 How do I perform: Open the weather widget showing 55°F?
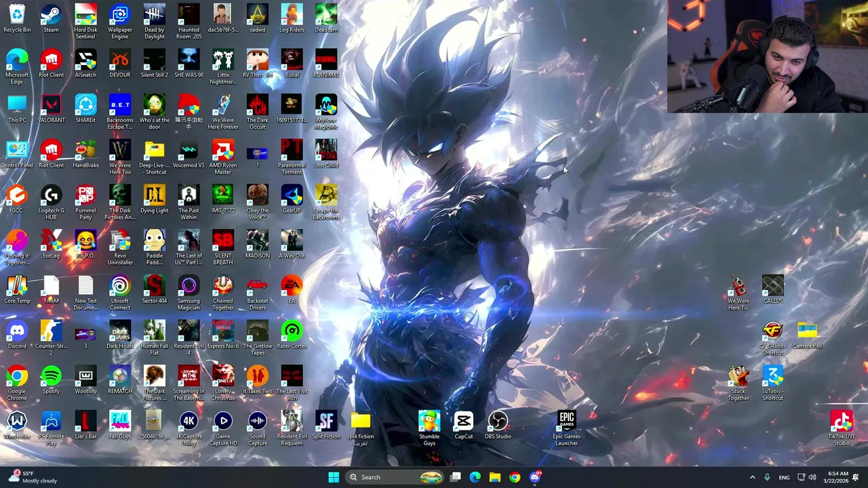coord(33,477)
